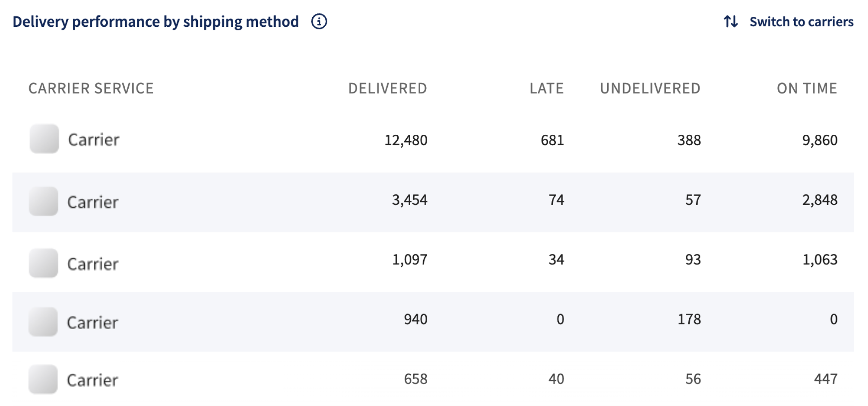This screenshot has width=868, height=406.
Task: Click the first carrier's logo icon
Action: coord(44,139)
